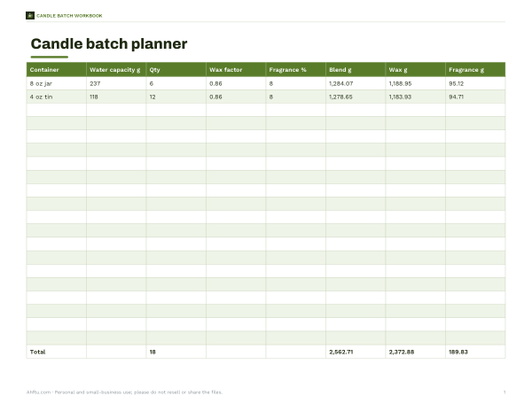The height and width of the screenshot is (411, 532).
Task: Select the 'Water capacity g' column header
Action: click(116, 69)
